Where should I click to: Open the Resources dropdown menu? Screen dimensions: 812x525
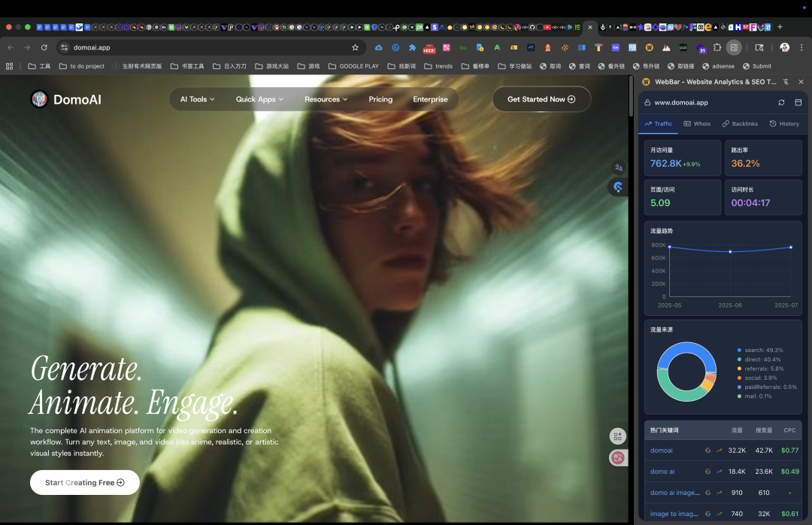pos(326,99)
